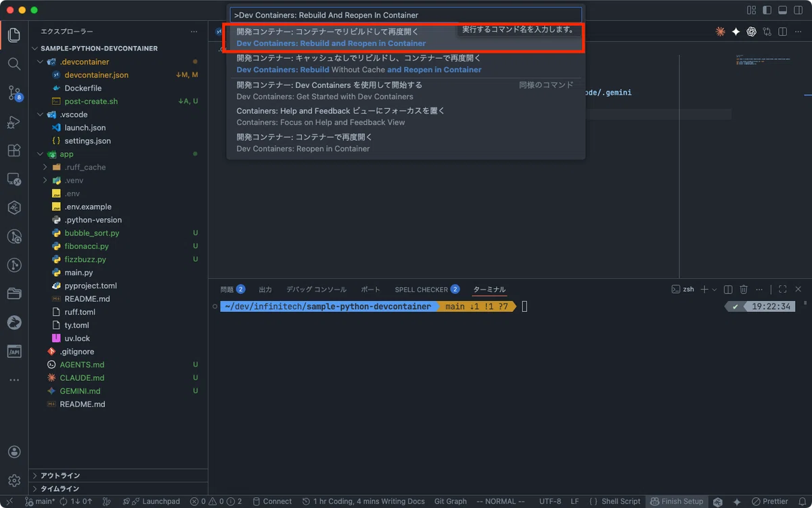
Task: Open the Remote Explorer view
Action: (14, 180)
